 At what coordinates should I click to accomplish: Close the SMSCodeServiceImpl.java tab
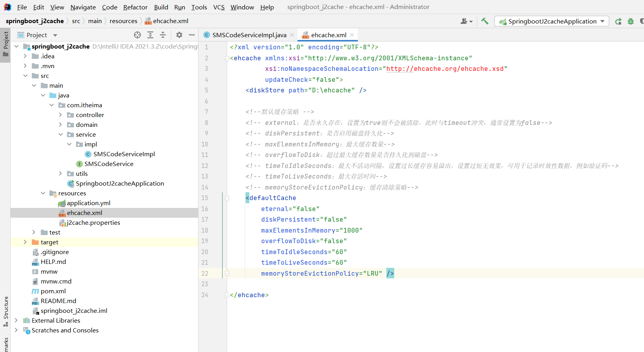pos(292,35)
